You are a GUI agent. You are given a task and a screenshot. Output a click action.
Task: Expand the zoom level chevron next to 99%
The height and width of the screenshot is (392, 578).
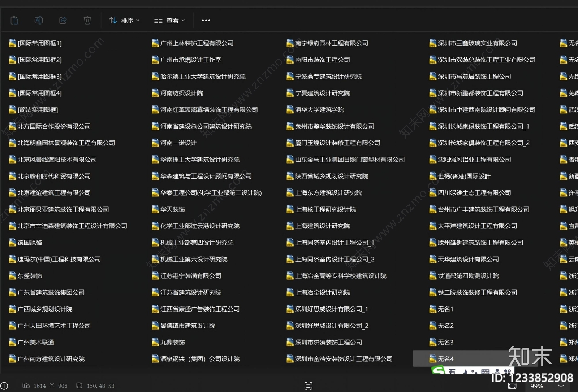(561, 386)
